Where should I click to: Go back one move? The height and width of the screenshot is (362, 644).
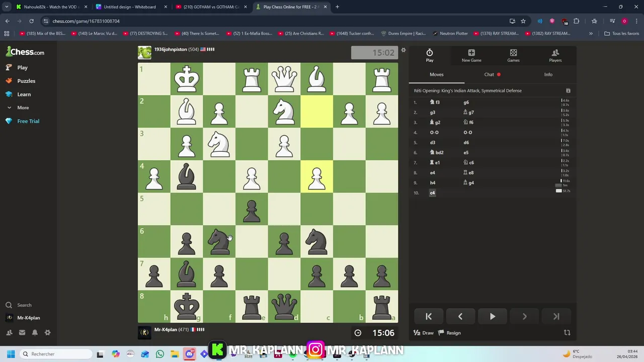pos(460,316)
